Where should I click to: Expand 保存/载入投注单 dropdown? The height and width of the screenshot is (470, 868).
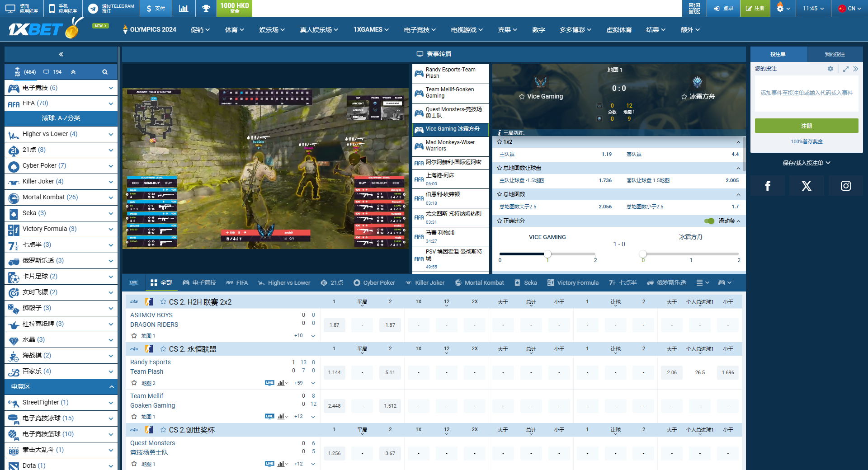807,163
